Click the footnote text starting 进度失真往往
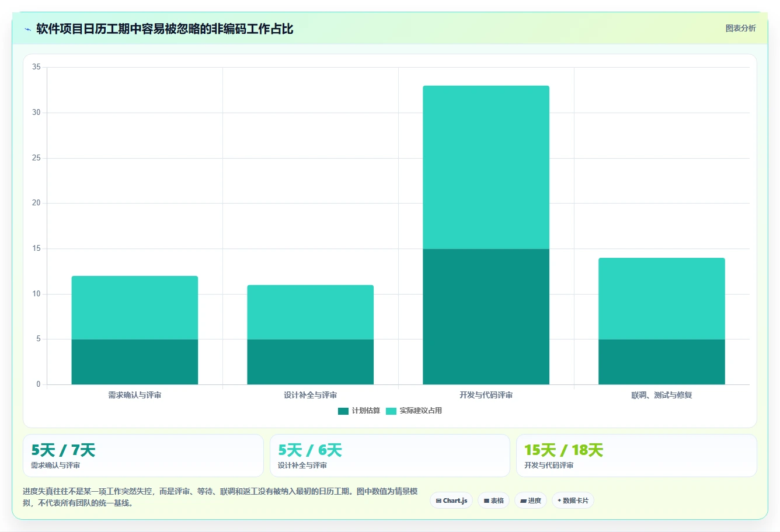Screen dimensions: 780x532 (x=220, y=497)
